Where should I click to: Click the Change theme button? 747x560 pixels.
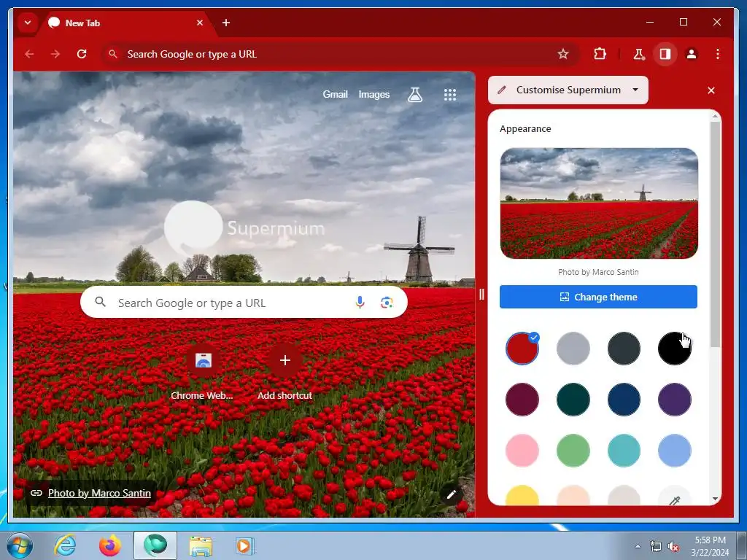point(598,297)
